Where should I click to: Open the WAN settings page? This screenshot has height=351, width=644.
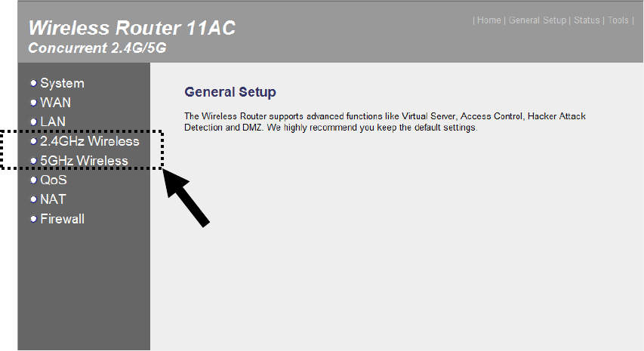pyautogui.click(x=55, y=103)
